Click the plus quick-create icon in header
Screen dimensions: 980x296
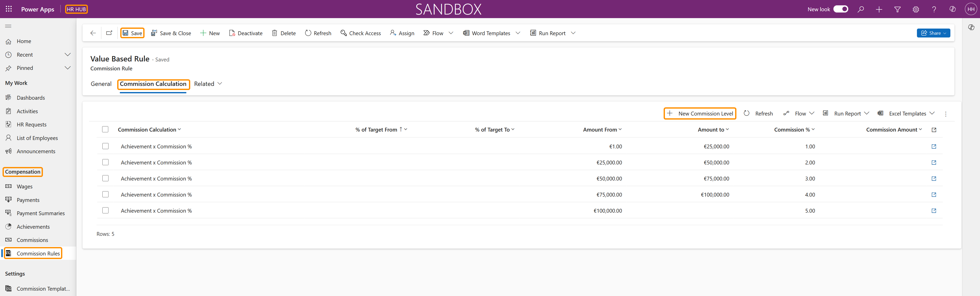coord(879,9)
